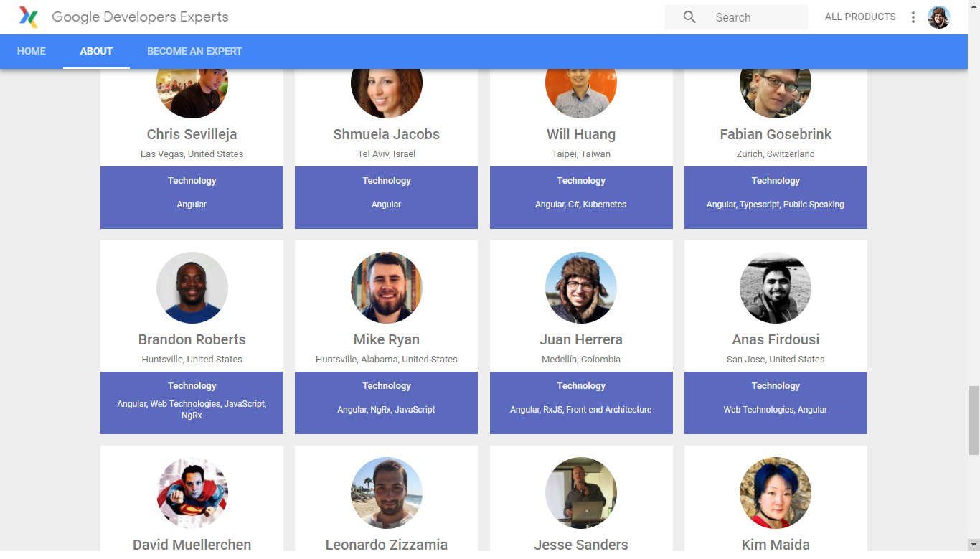Go to the HOME tab
Viewport: 980px width, 559px height.
tap(32, 51)
